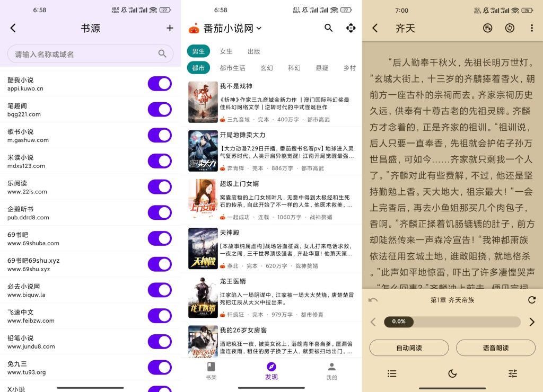Image resolution: width=543 pixels, height=392 pixels.
Task: Tap the 我不是戏神 cover thumbnail
Action: tap(203, 102)
